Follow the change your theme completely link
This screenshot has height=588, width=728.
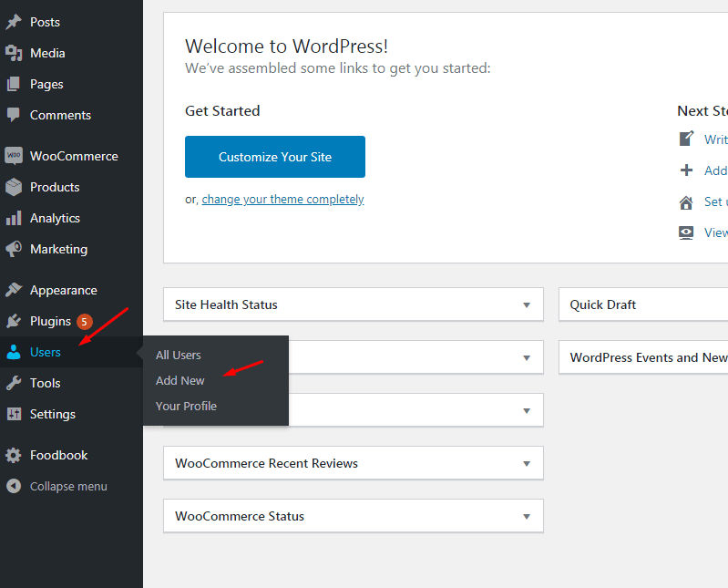[x=282, y=199]
